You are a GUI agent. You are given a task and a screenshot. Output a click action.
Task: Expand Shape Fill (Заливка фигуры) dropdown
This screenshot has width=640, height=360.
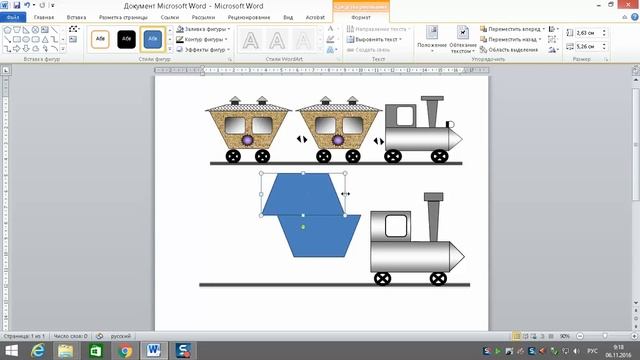[x=229, y=29]
